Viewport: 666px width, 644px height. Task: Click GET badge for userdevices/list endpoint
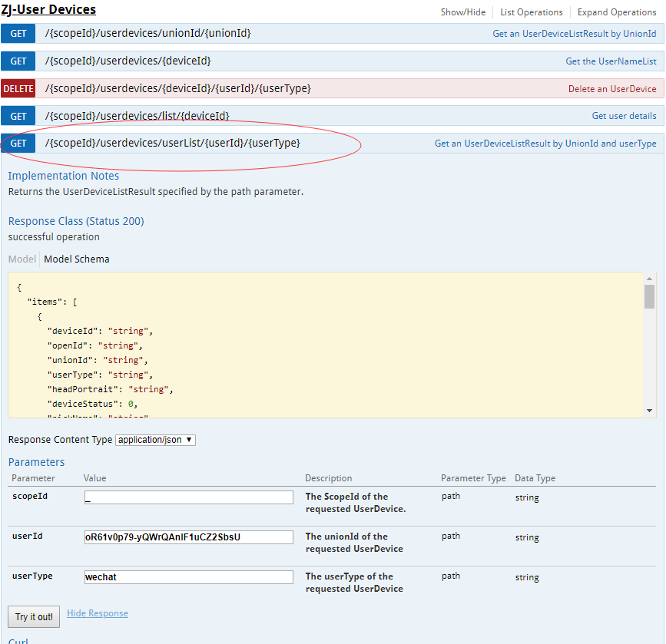pos(18,116)
